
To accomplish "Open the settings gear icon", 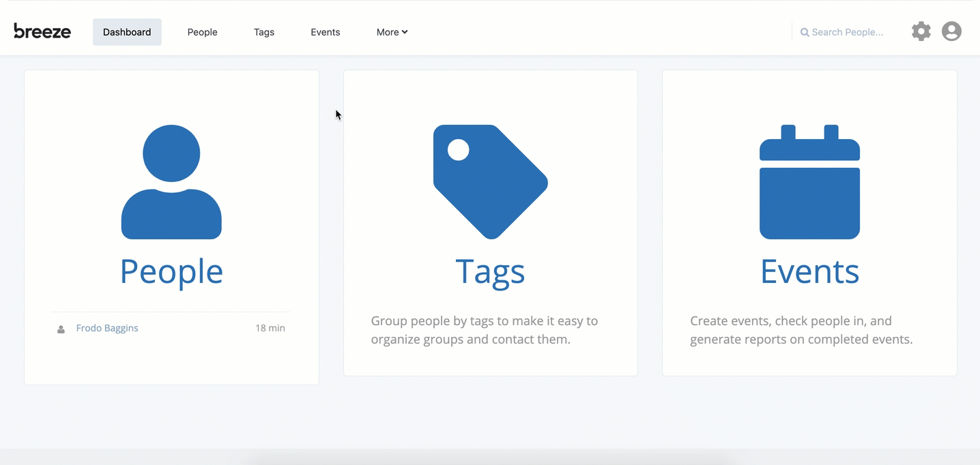I will 921,31.
